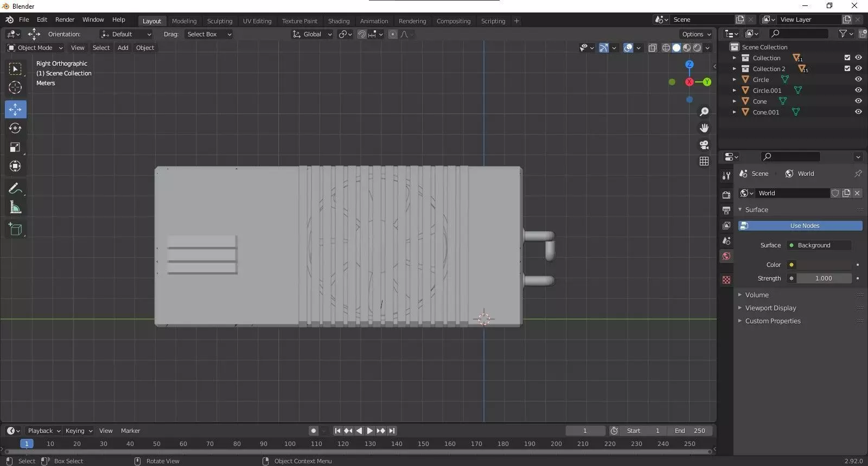Toggle the camera view icon
The width and height of the screenshot is (868, 466).
(704, 145)
